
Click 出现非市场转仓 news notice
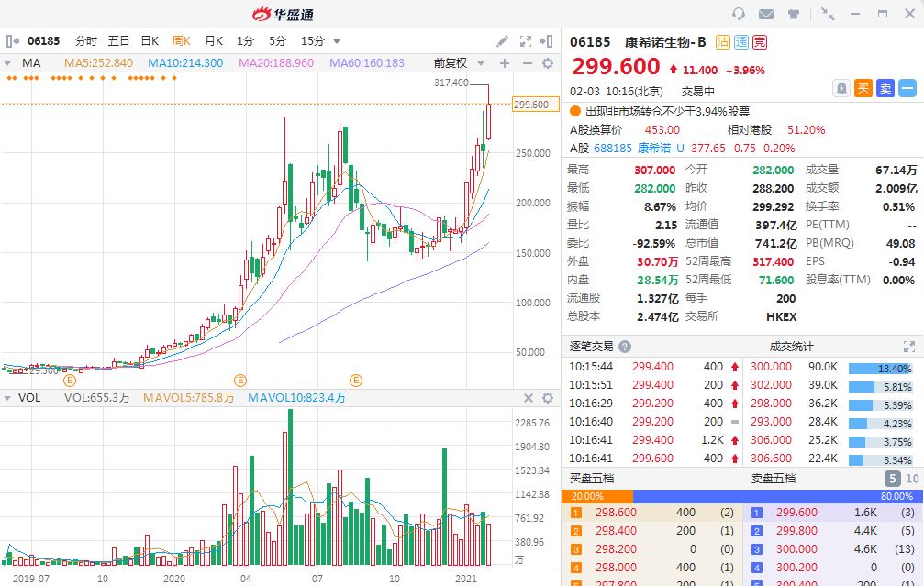[667, 111]
